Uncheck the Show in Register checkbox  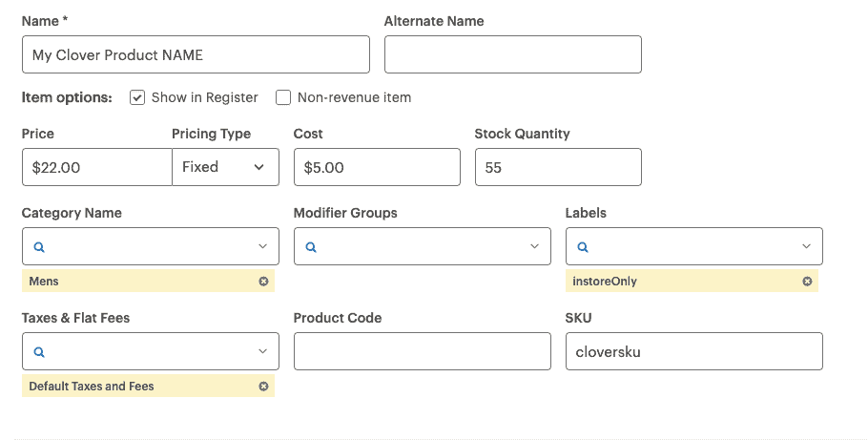tap(137, 97)
